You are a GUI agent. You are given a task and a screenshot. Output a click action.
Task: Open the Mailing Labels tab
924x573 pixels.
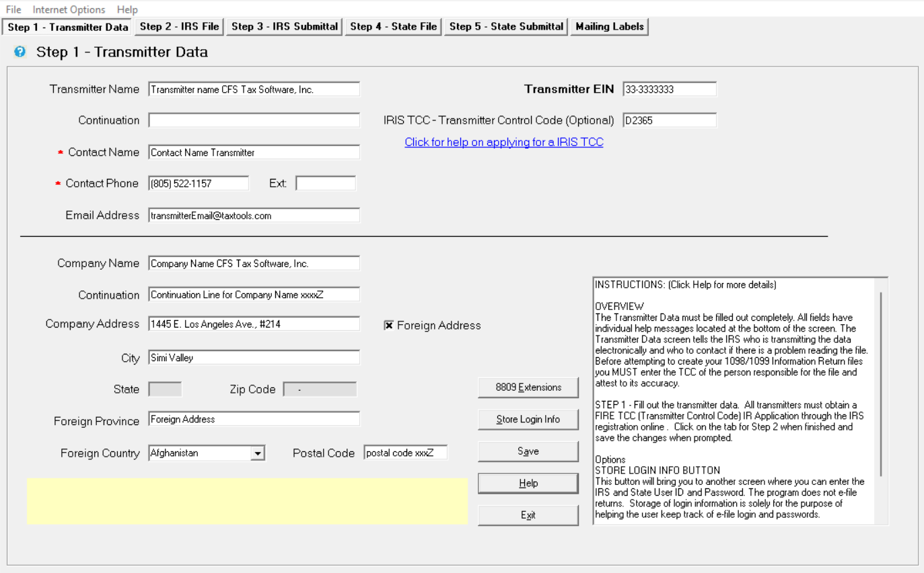tap(609, 27)
